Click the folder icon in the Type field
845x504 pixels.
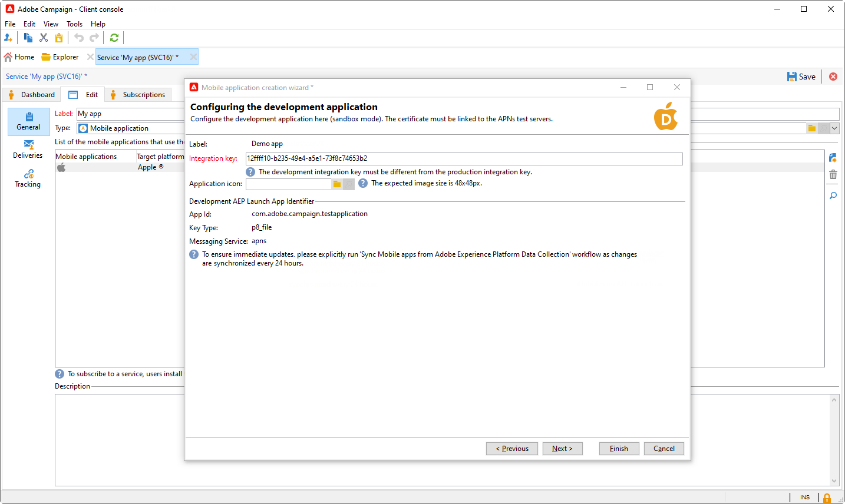click(812, 128)
